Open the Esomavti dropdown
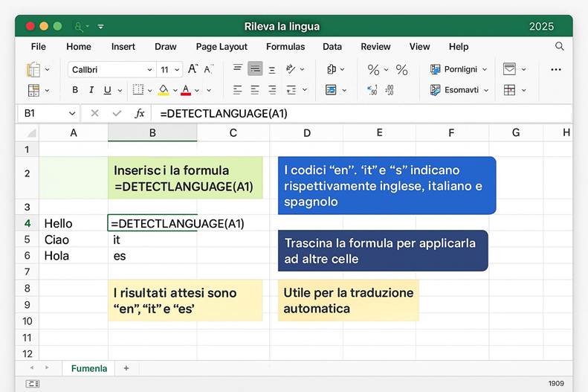Viewport: 588px width, 392px height. coord(486,91)
